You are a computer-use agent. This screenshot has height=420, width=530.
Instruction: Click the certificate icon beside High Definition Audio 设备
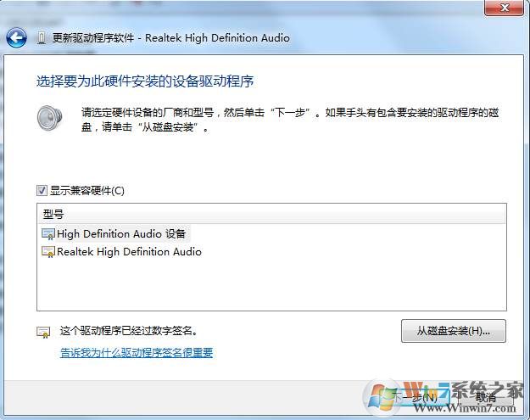point(48,234)
